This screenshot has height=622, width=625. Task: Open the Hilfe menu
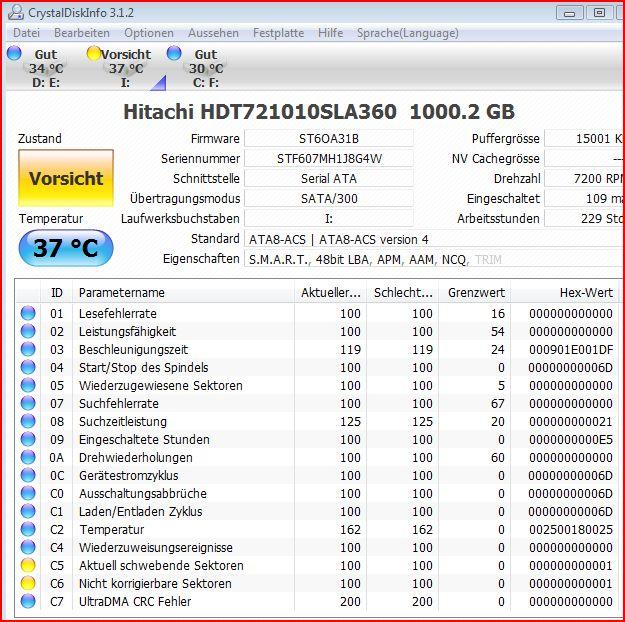330,33
